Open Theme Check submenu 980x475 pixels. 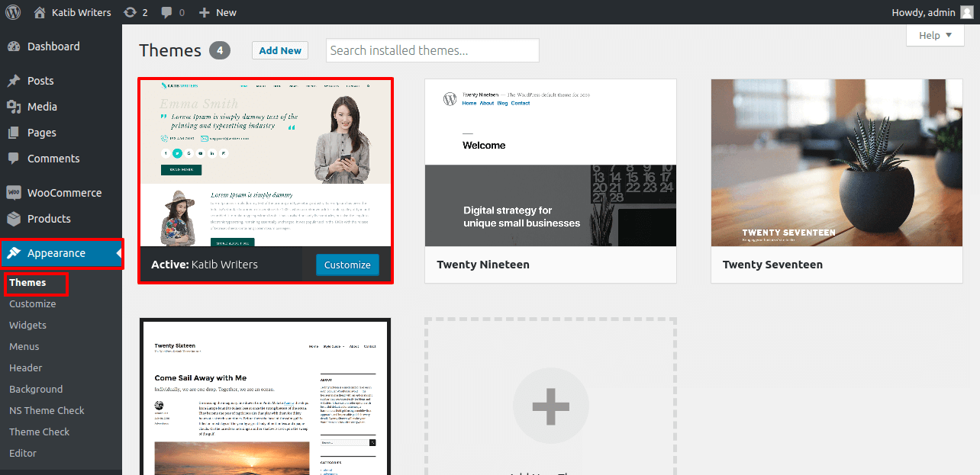click(40, 432)
